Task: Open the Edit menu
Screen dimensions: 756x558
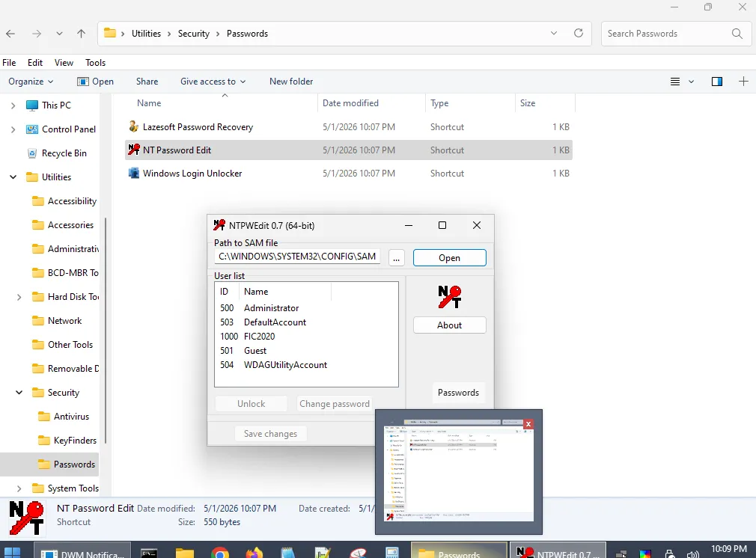Action: (x=34, y=63)
